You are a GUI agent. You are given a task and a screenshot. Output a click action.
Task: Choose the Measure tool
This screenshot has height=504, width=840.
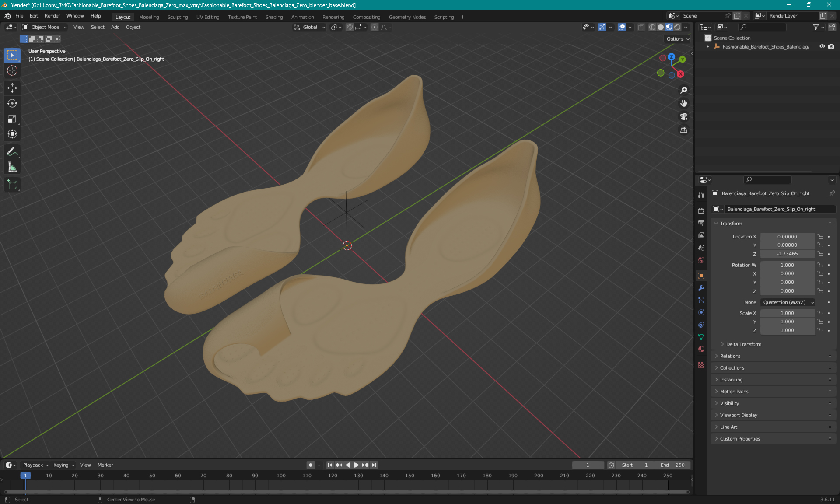coord(12,167)
